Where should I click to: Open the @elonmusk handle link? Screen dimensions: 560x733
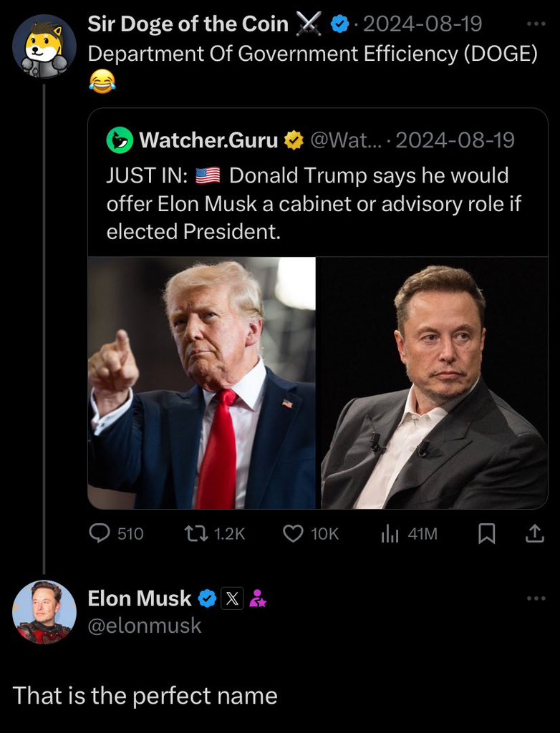coord(145,626)
